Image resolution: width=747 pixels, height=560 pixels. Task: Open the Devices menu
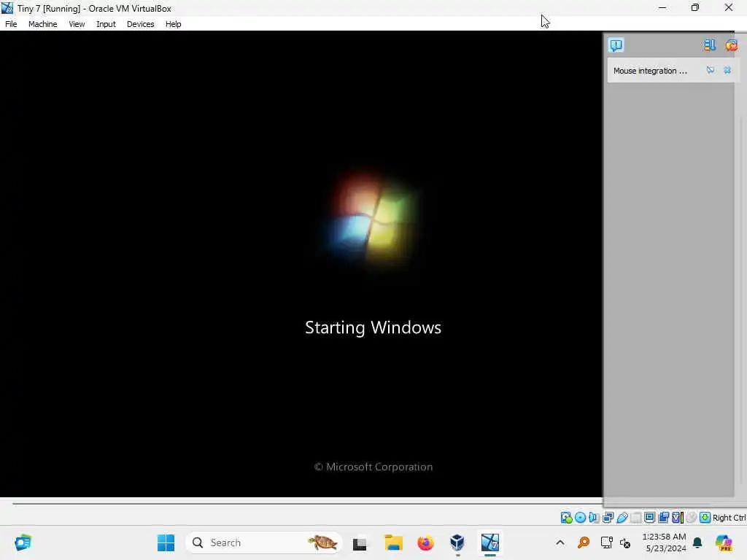(140, 24)
